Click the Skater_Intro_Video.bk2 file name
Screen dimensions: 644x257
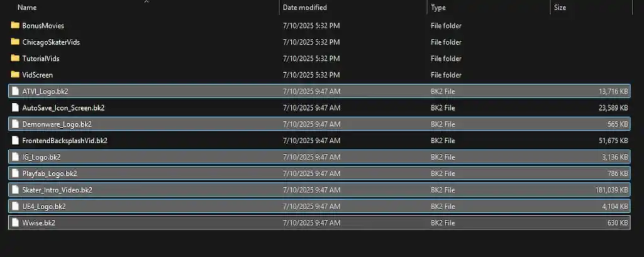pos(57,190)
